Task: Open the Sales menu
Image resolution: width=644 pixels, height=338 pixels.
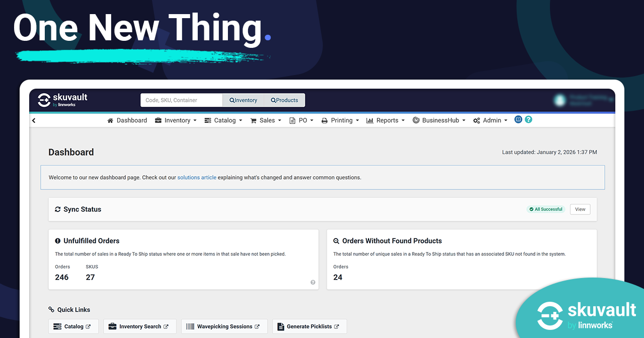Action: click(x=266, y=120)
